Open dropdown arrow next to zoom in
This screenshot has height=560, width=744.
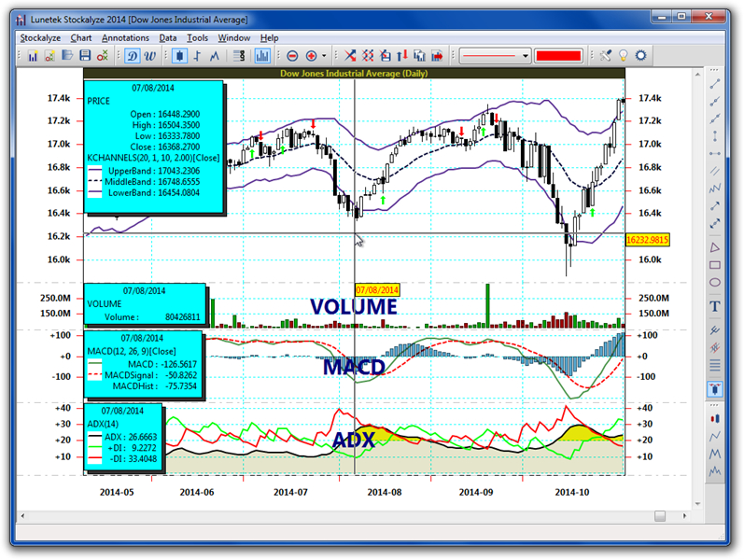coord(324,56)
